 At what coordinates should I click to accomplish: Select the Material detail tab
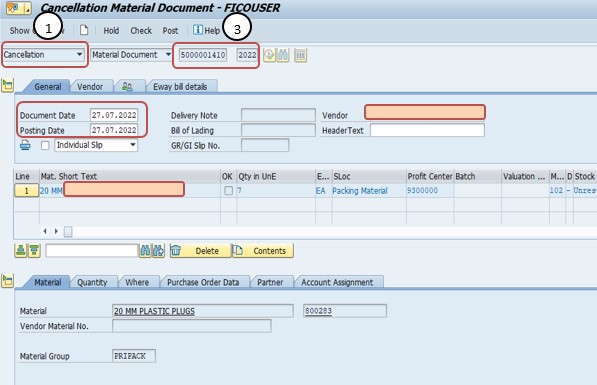[48, 282]
